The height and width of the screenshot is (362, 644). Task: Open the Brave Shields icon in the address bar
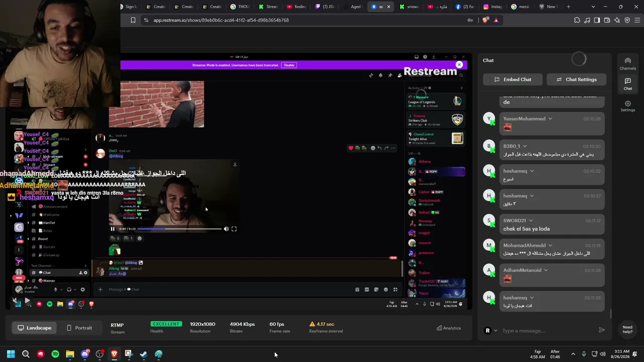pos(485,20)
